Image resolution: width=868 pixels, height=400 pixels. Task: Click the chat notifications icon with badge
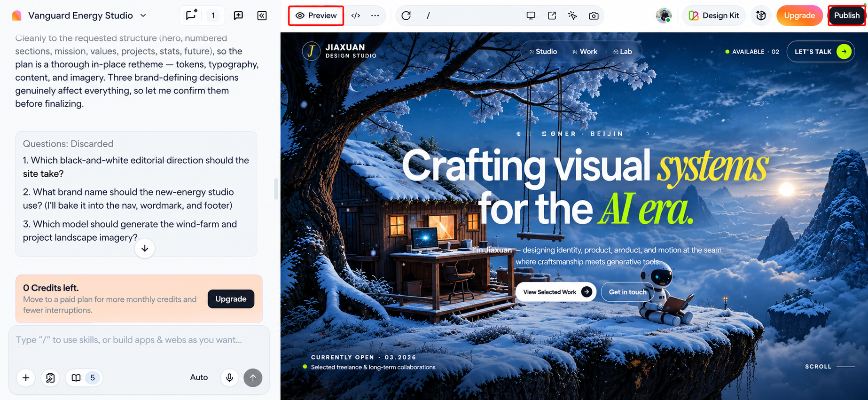tap(191, 16)
